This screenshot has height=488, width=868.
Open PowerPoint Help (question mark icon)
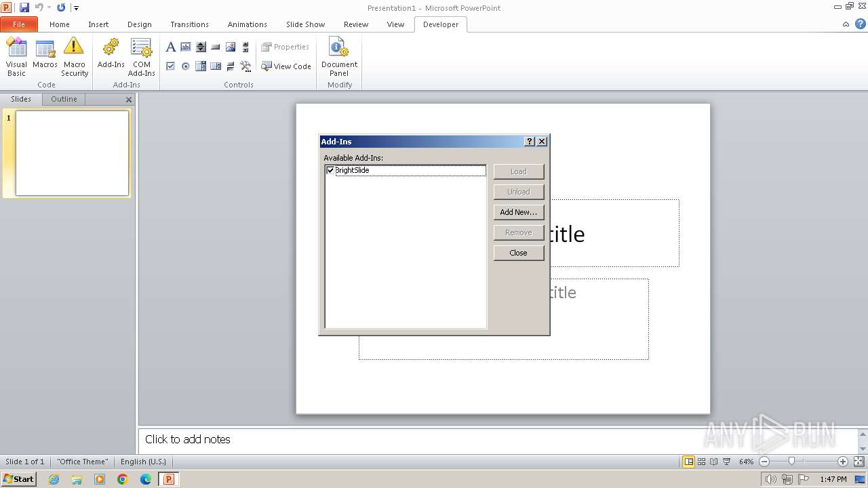tap(861, 24)
